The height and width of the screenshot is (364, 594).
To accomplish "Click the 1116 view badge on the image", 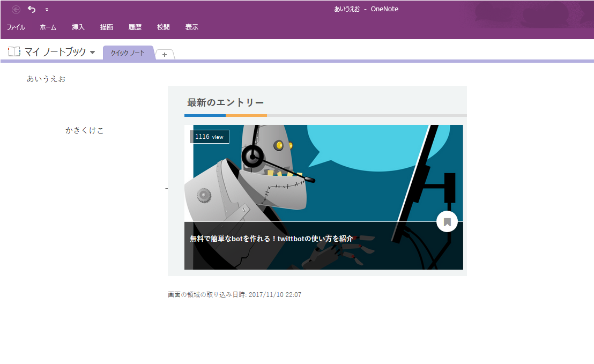I will point(210,137).
